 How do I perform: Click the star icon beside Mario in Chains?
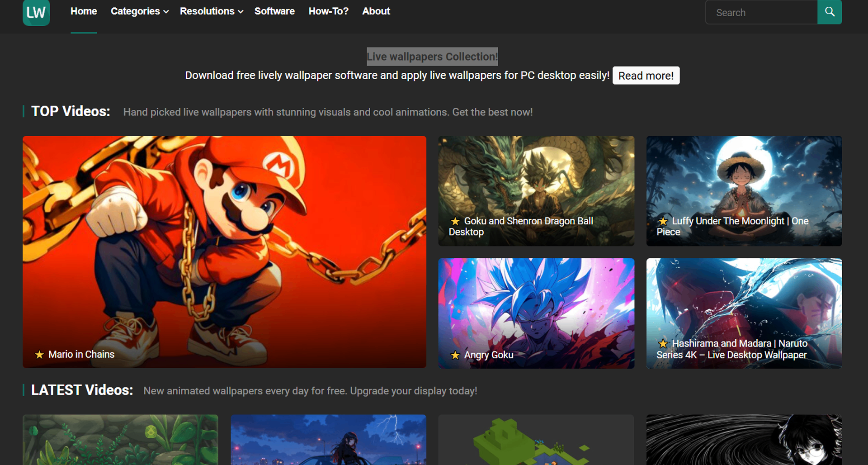point(39,355)
